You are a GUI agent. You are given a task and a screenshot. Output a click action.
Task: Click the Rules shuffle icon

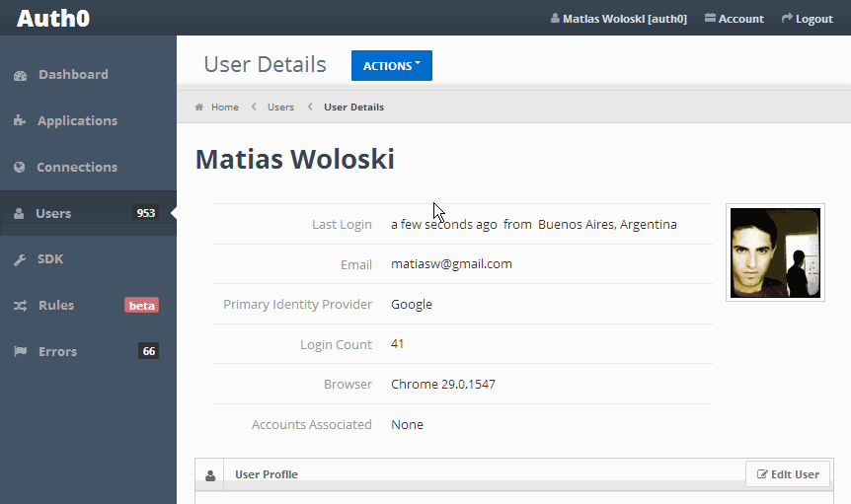pos(20,306)
